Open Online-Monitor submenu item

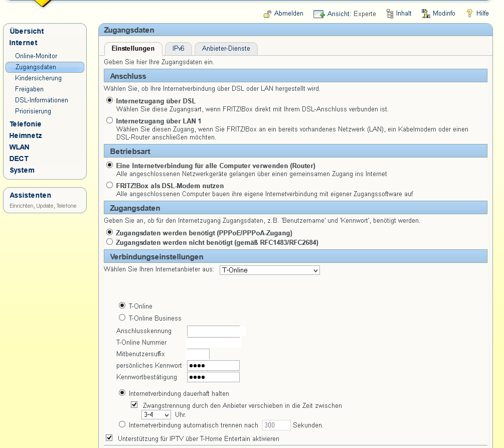(x=36, y=56)
